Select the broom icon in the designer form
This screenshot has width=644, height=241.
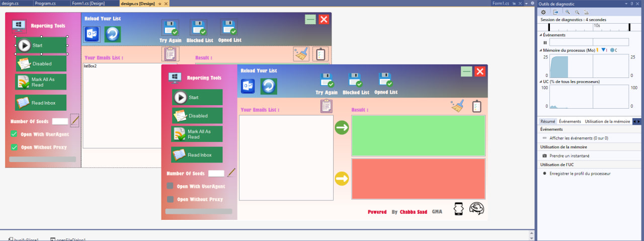pos(301,54)
